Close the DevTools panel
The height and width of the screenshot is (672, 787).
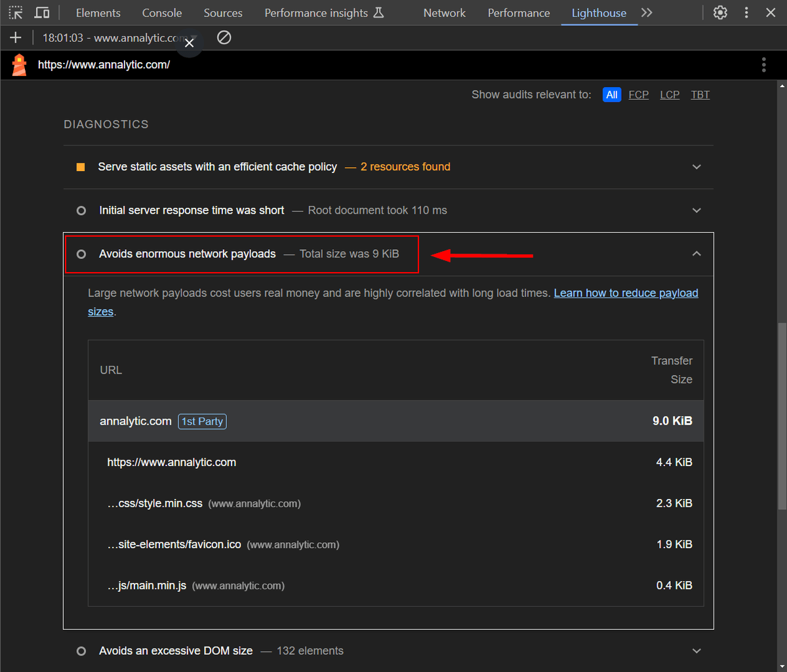coord(771,12)
